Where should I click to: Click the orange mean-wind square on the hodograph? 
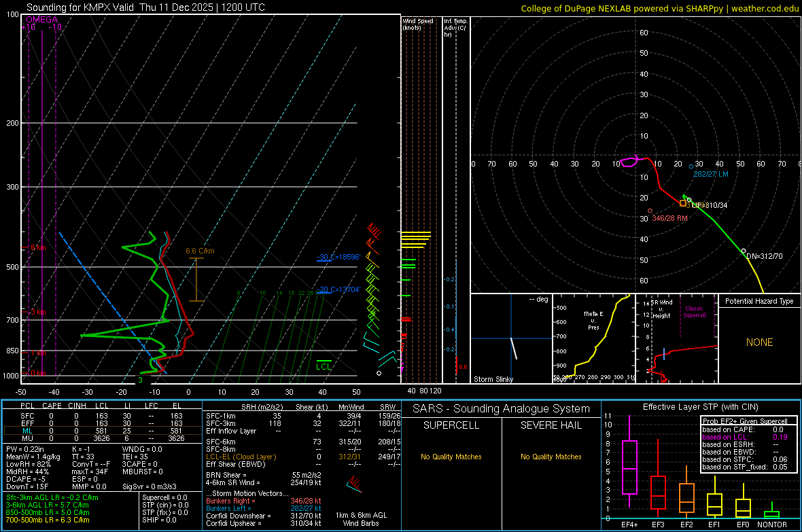(x=683, y=203)
